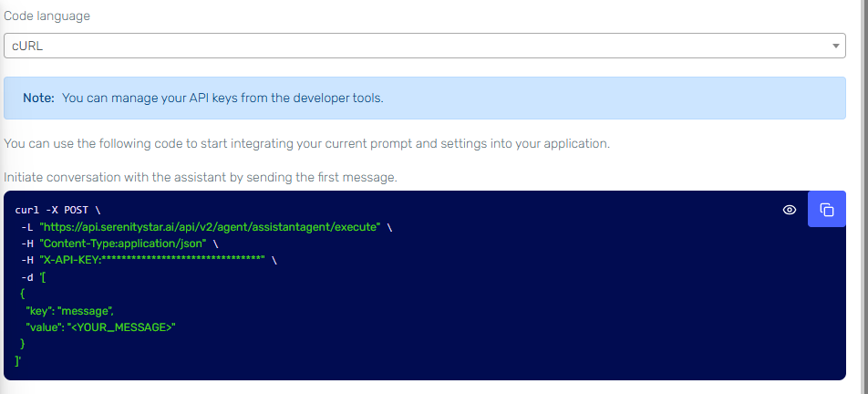Reveal the hidden API key with eye icon

[x=790, y=210]
